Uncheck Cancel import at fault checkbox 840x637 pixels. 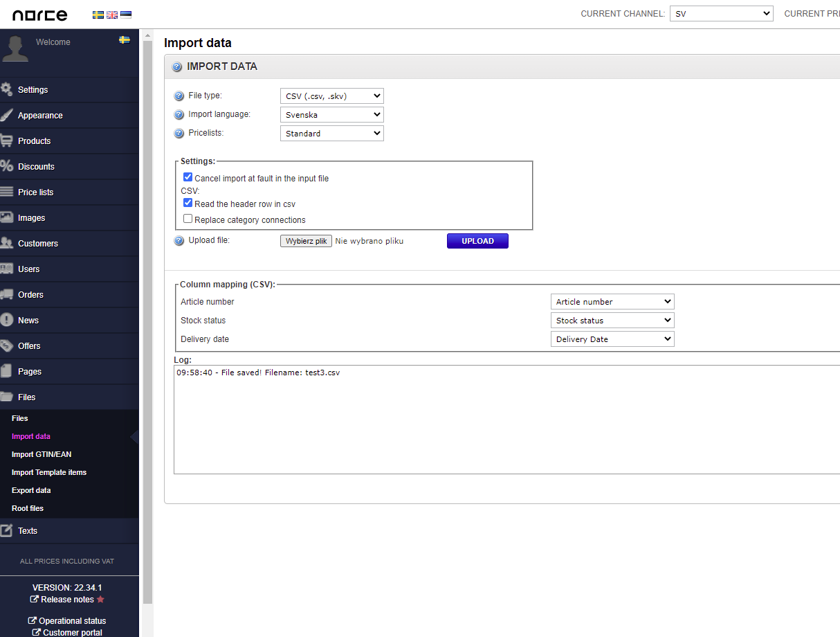pos(188,178)
